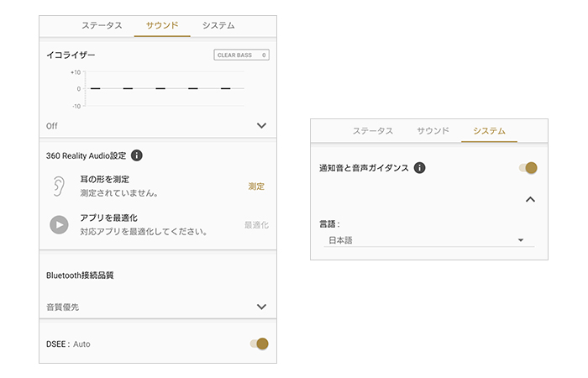Viewport: 588px width, 378px height.
Task: Expand the equalizer preset dropdown showing Off
Action: (x=261, y=125)
